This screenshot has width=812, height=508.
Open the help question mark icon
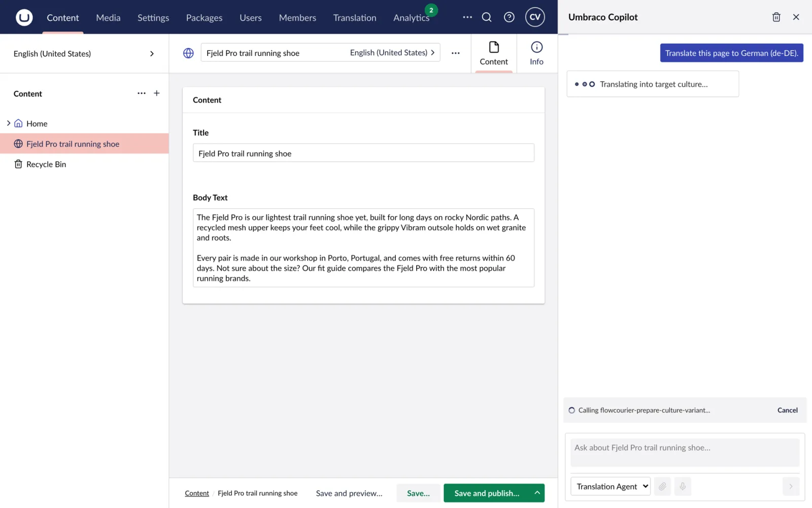click(509, 17)
